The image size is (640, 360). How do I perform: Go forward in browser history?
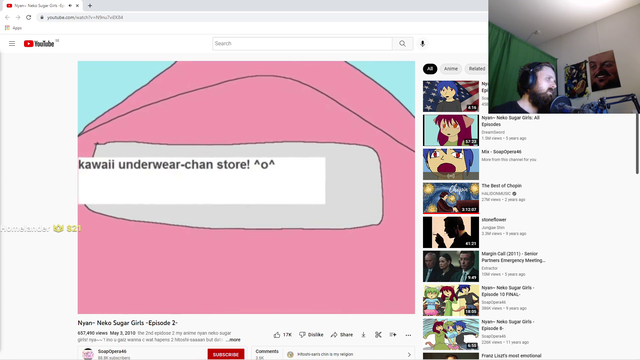18,18
